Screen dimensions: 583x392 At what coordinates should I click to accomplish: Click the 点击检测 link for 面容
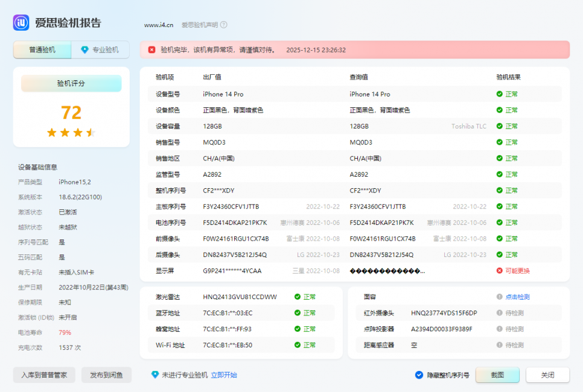click(x=517, y=297)
